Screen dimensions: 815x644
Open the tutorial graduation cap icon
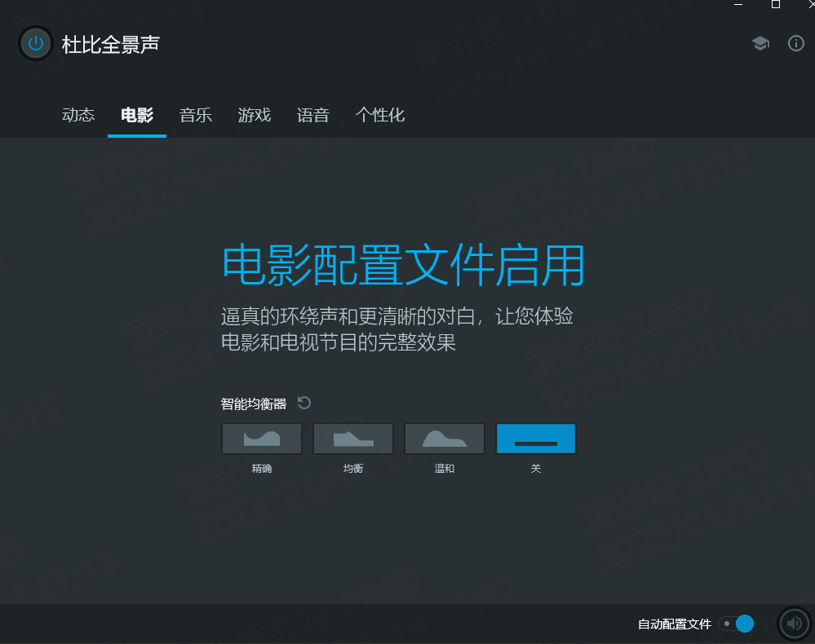[x=760, y=44]
